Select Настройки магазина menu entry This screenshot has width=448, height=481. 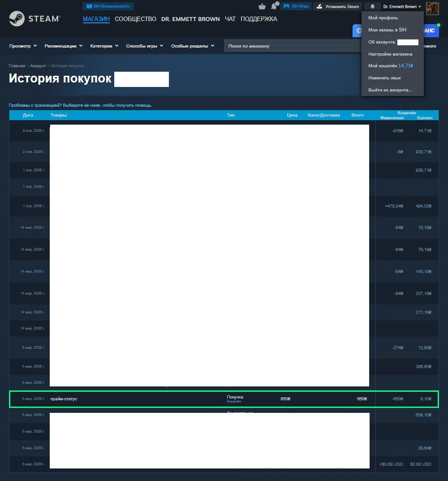(x=390, y=54)
